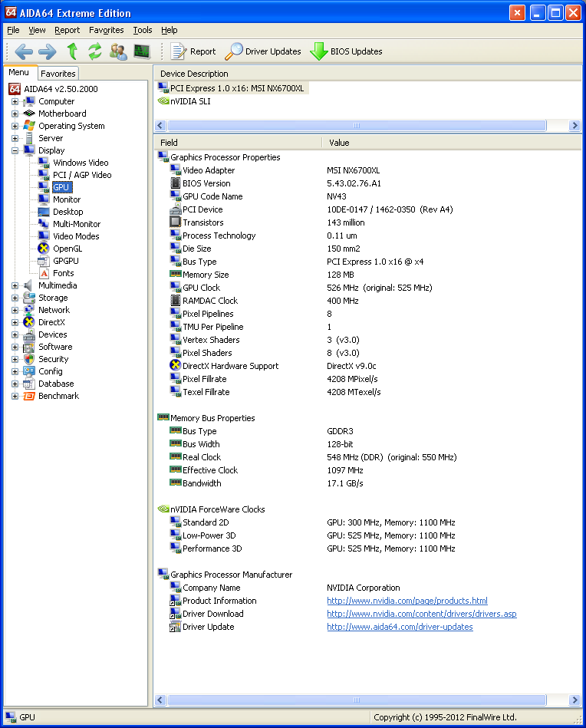Screen dimensions: 586x728
Task: Click the OpenGL icon in tree
Action: [44, 249]
